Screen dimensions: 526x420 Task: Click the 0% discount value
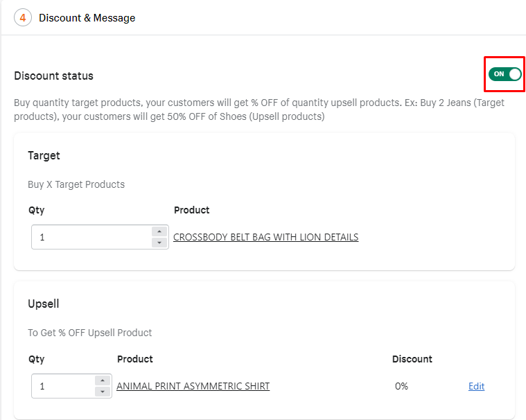click(401, 386)
